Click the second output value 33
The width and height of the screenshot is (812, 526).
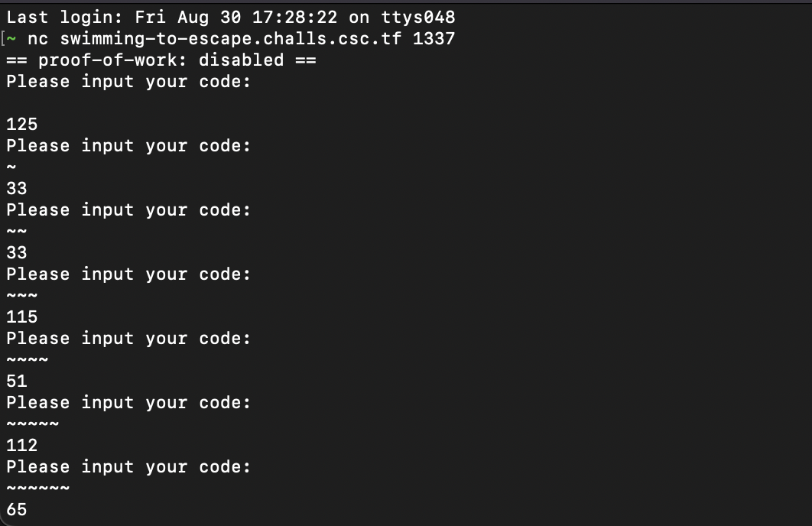[17, 253]
